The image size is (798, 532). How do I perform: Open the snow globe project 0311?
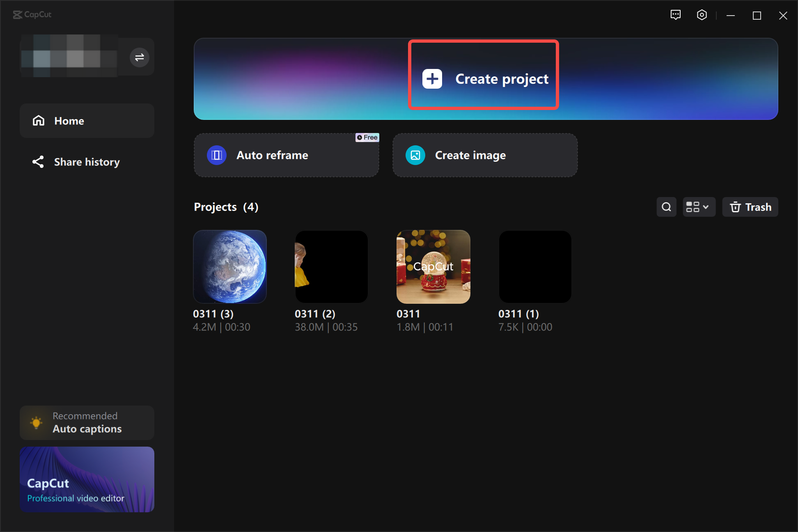click(x=433, y=266)
